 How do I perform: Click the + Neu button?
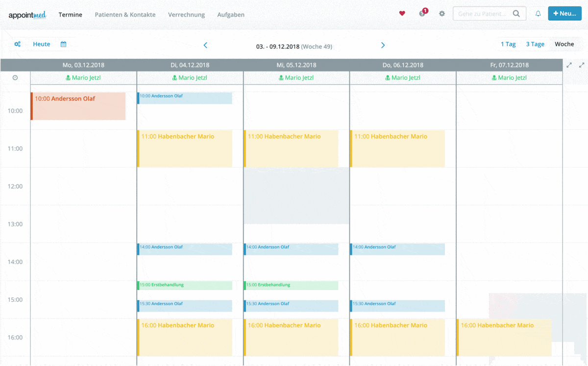564,14
